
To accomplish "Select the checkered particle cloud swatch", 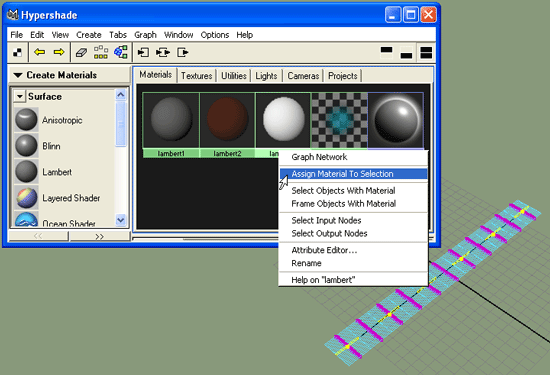I will 340,120.
